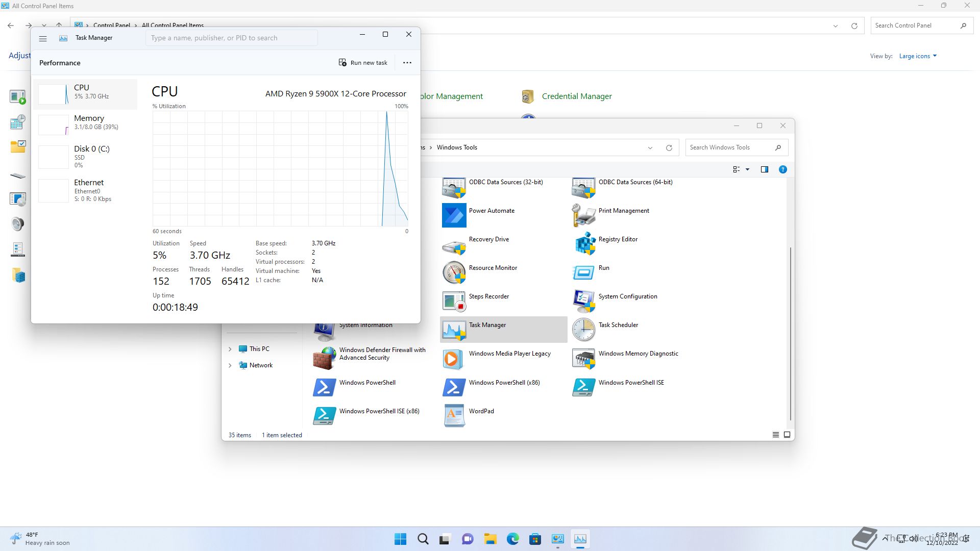Viewport: 980px width, 551px height.
Task: Go back in Control Panel
Action: 11,26
